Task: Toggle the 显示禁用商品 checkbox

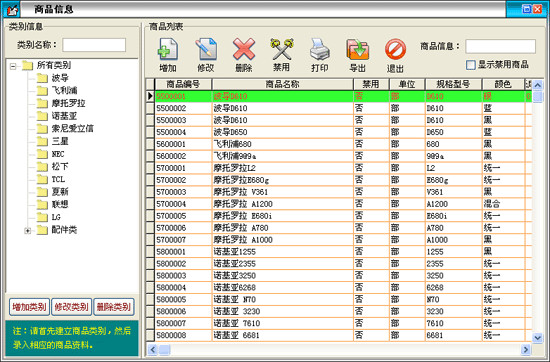Action: [471, 65]
